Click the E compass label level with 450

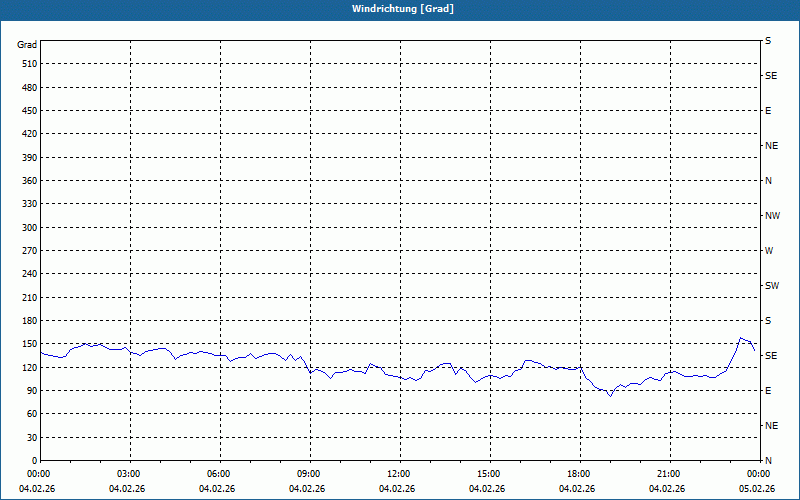pos(768,111)
